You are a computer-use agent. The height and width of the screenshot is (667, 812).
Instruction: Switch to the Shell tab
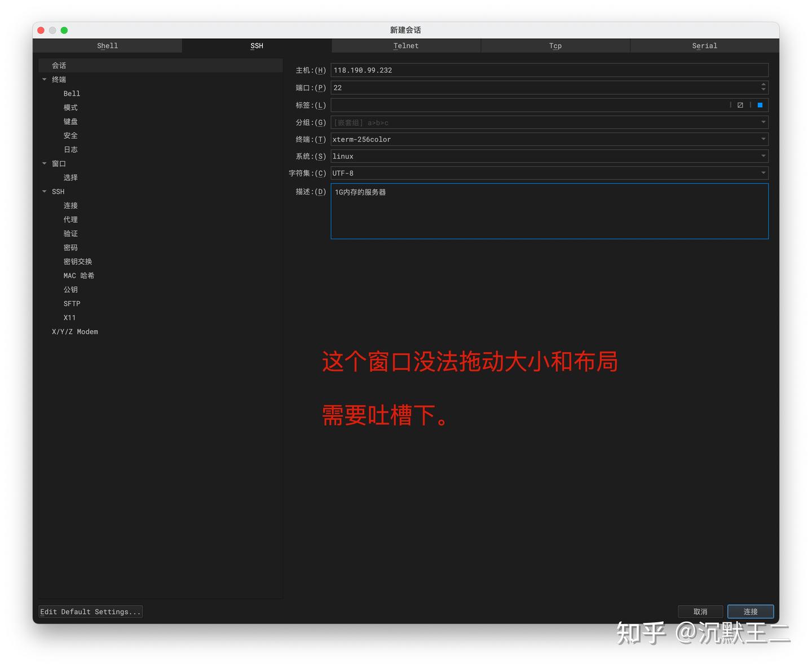coord(107,46)
